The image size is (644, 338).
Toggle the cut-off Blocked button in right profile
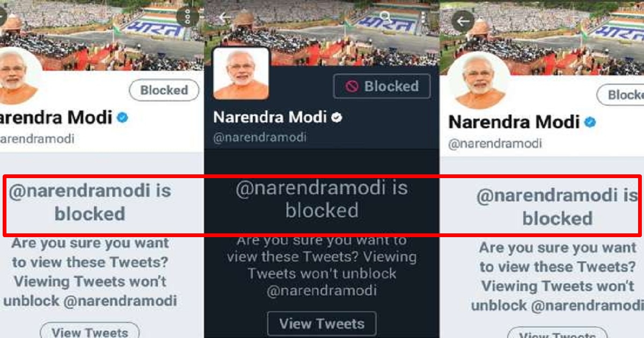pos(620,95)
